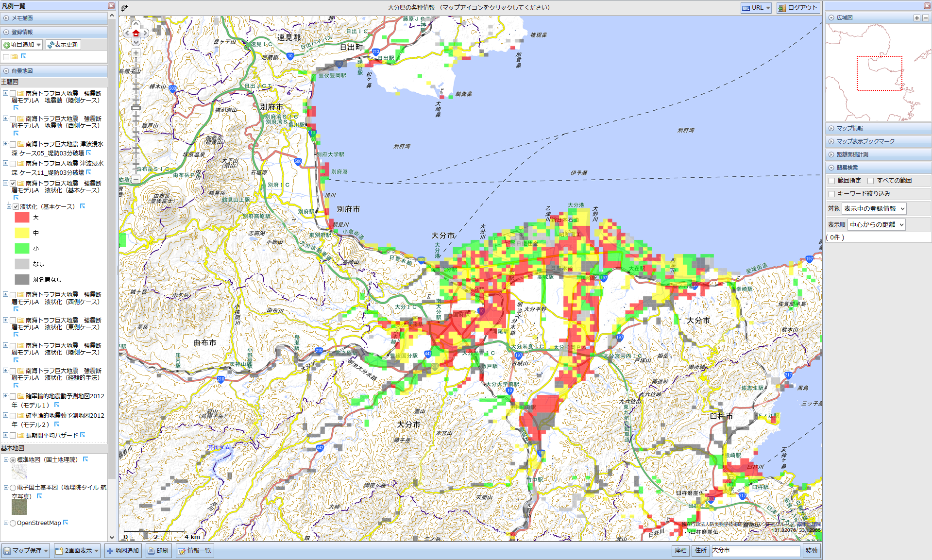The width and height of the screenshot is (932, 560).
Task: Click the 住所 address input field
Action: (755, 551)
